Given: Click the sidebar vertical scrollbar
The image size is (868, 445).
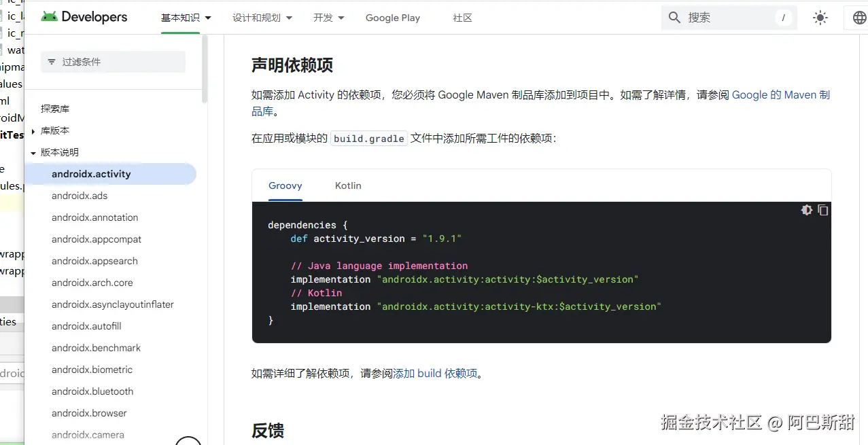Looking at the screenshot, I should coord(205,68).
